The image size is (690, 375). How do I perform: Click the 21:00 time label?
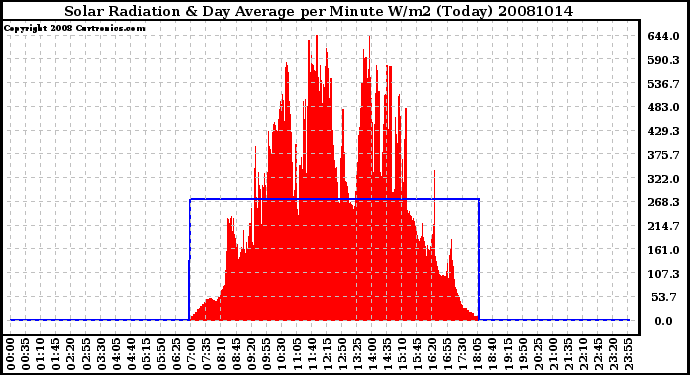[552, 354]
